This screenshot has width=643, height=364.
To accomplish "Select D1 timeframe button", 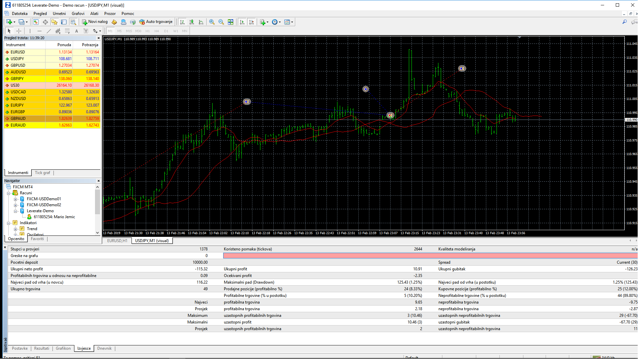I will [166, 31].
